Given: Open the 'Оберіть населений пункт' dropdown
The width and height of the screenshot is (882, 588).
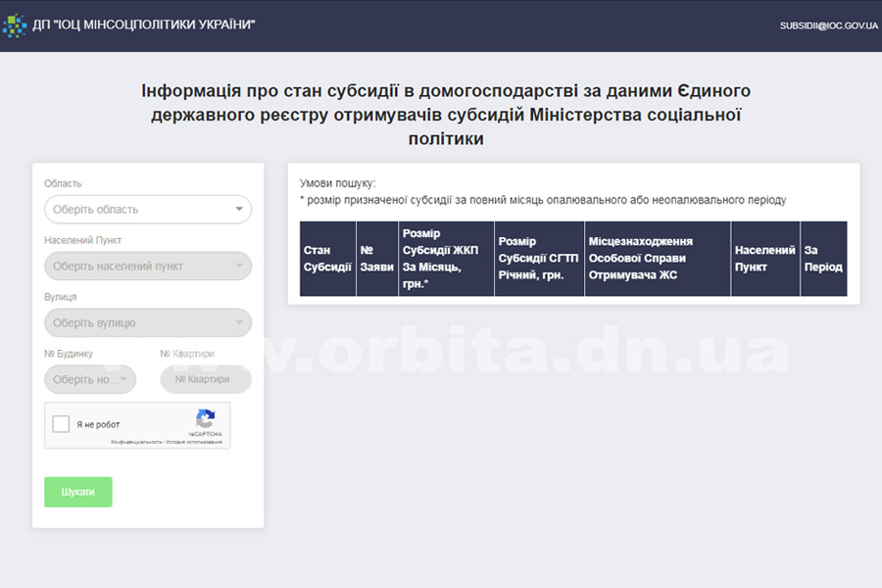Looking at the screenshot, I should [148, 267].
